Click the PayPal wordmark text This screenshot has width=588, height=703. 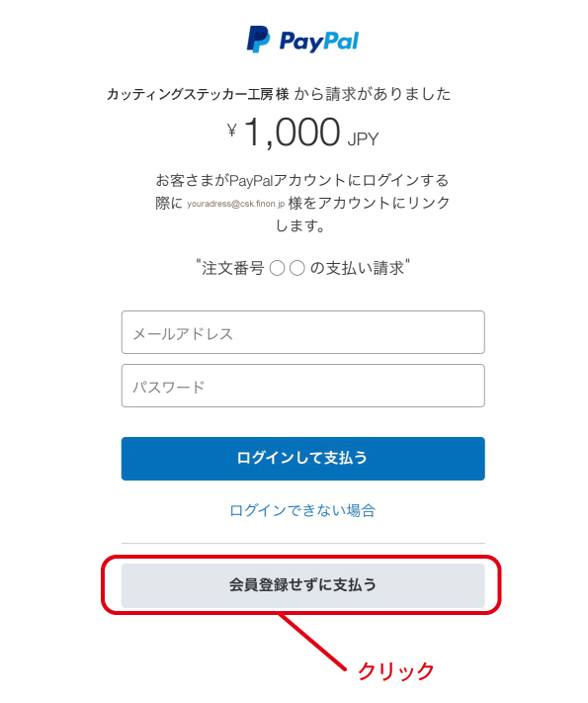click(x=318, y=42)
